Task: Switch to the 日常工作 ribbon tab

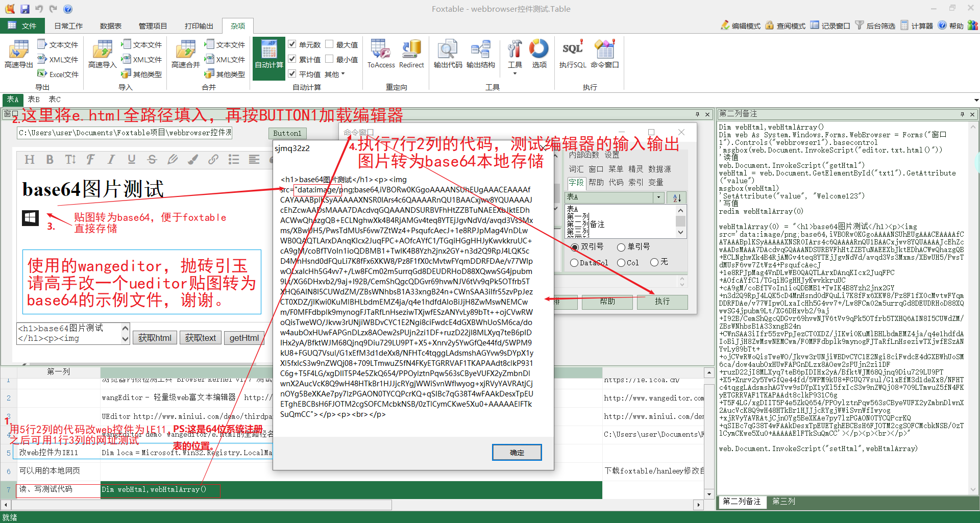Action: point(68,26)
